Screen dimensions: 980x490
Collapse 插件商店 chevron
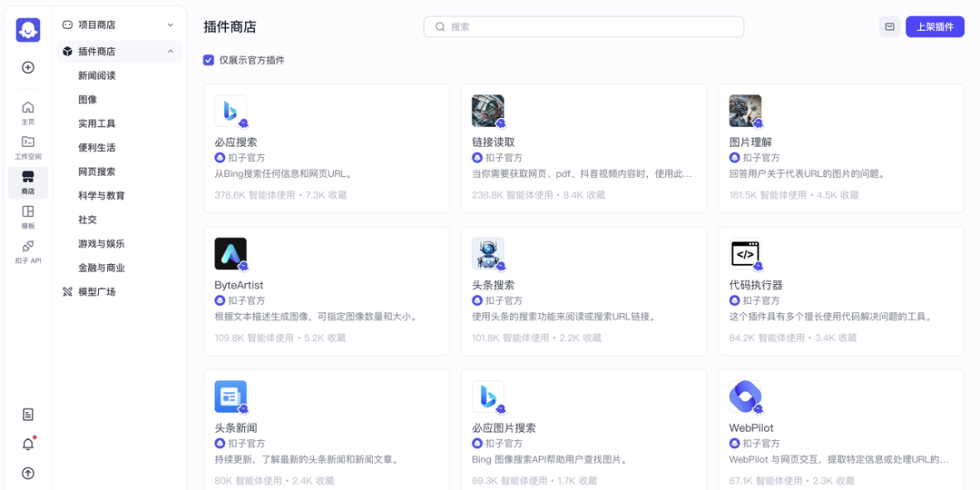[x=170, y=51]
